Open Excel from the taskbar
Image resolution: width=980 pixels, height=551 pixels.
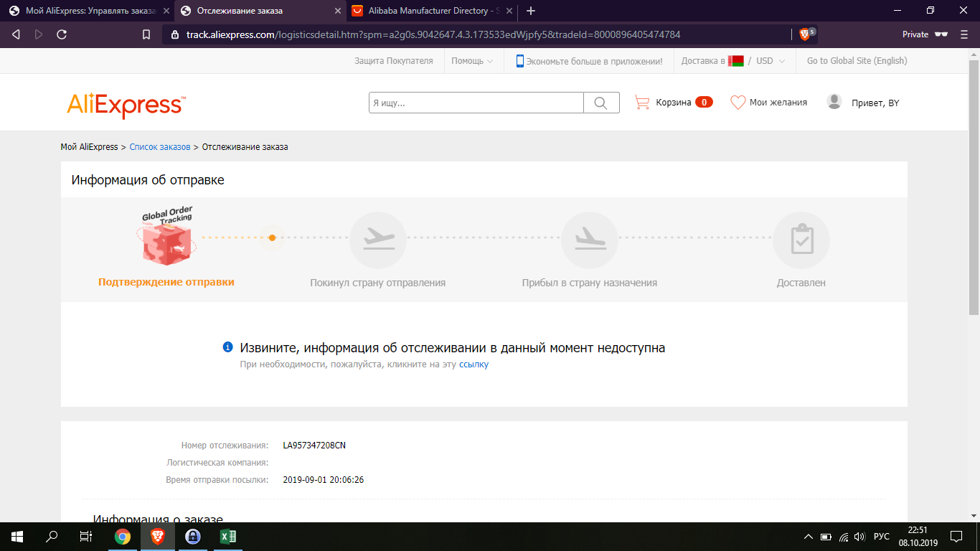click(227, 536)
